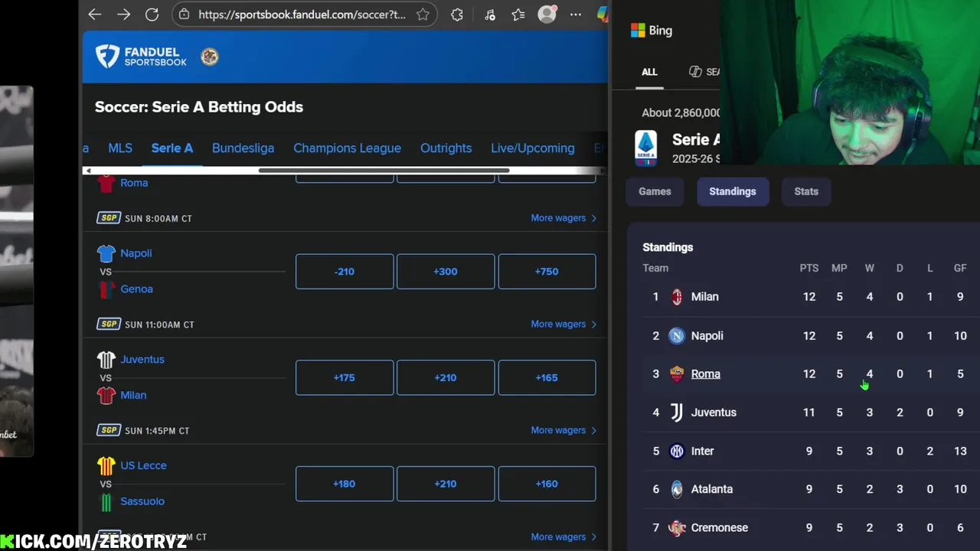Select the Standings tab in Bing

click(733, 191)
